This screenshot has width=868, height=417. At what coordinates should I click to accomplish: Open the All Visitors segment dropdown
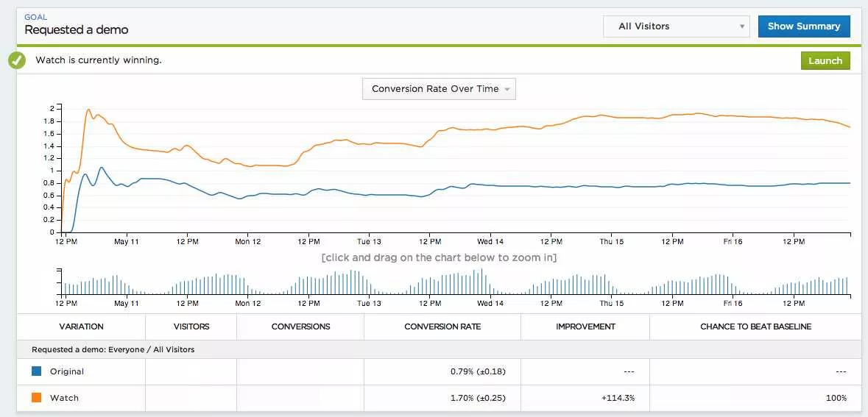pyautogui.click(x=675, y=26)
